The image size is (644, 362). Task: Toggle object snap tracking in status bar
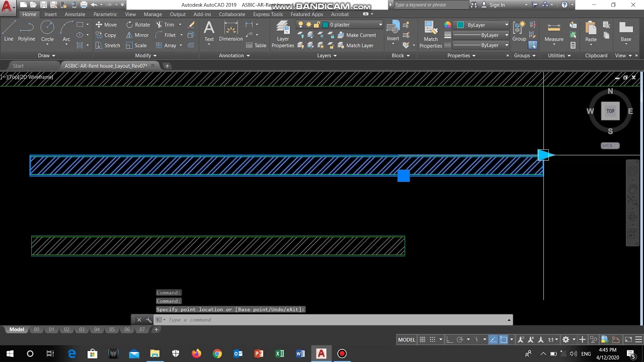(x=493, y=340)
